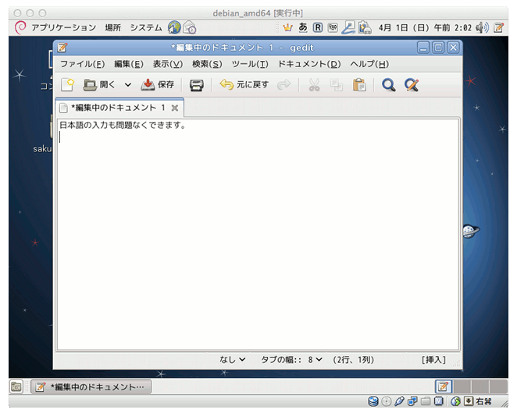Screen dimensions: 517x420
Task: Click the 開く (Open) button
Action: click(x=100, y=85)
